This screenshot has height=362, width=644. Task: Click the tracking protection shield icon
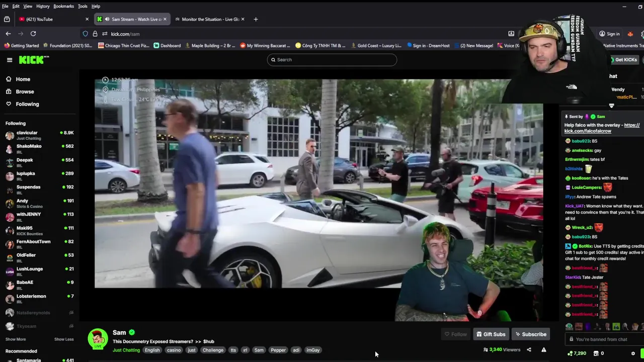pos(86,34)
